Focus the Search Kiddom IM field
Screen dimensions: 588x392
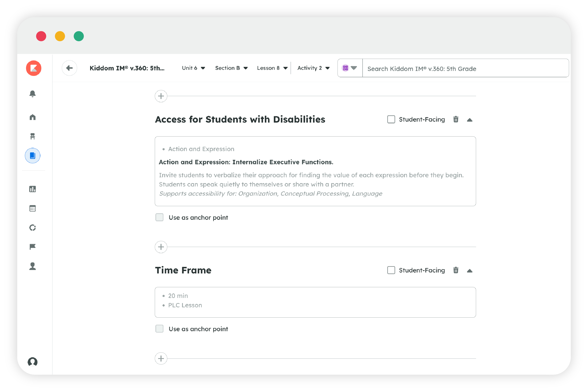[x=466, y=68]
